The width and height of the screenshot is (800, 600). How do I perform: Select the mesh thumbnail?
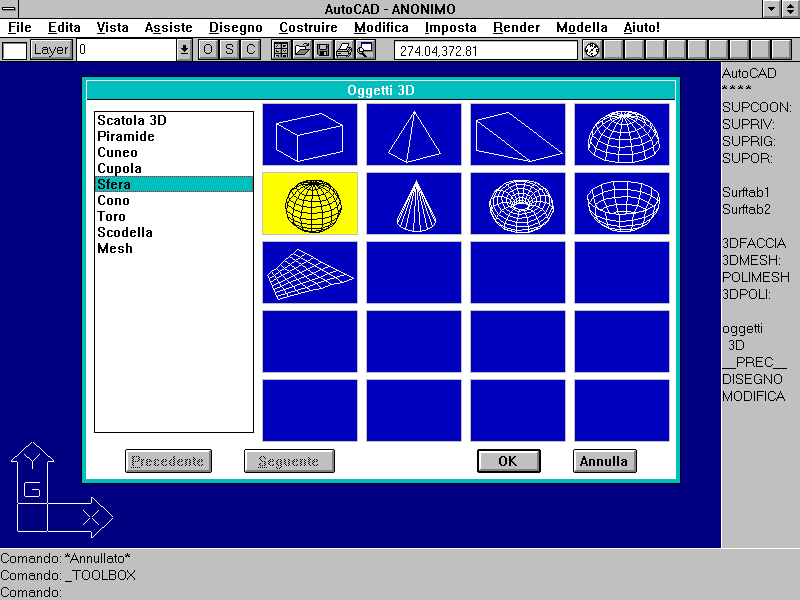[310, 272]
